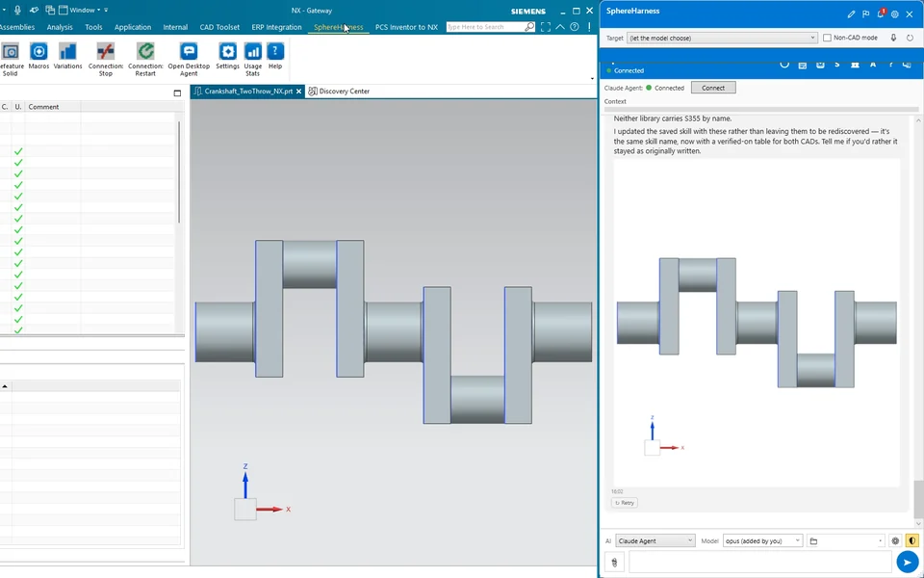Launch Open Desktop Agent
This screenshot has height=578, width=924.
[189, 59]
